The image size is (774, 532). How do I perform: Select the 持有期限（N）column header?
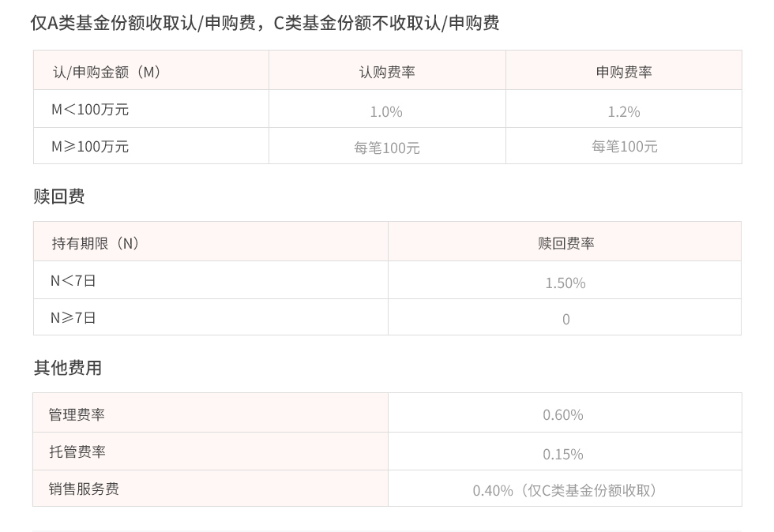tap(96, 243)
